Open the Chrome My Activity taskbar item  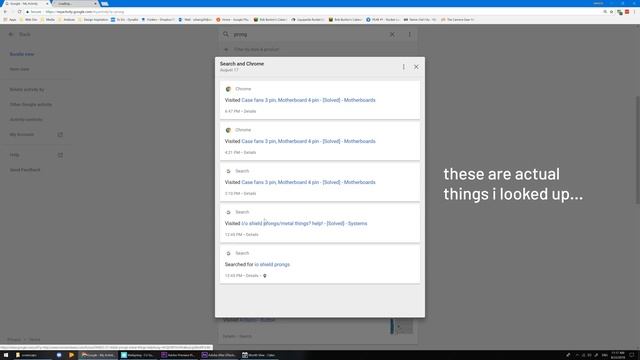[x=98, y=355]
